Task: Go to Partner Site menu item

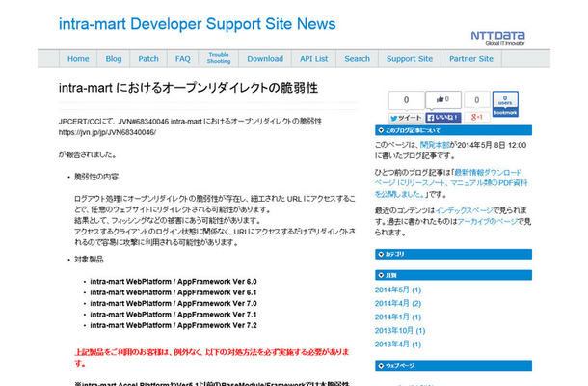Action: [x=471, y=59]
